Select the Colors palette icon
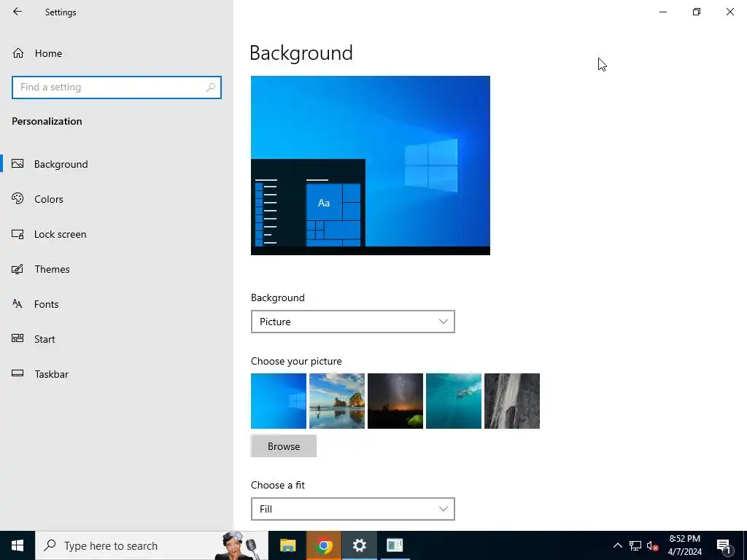The image size is (747, 560). pos(18,198)
